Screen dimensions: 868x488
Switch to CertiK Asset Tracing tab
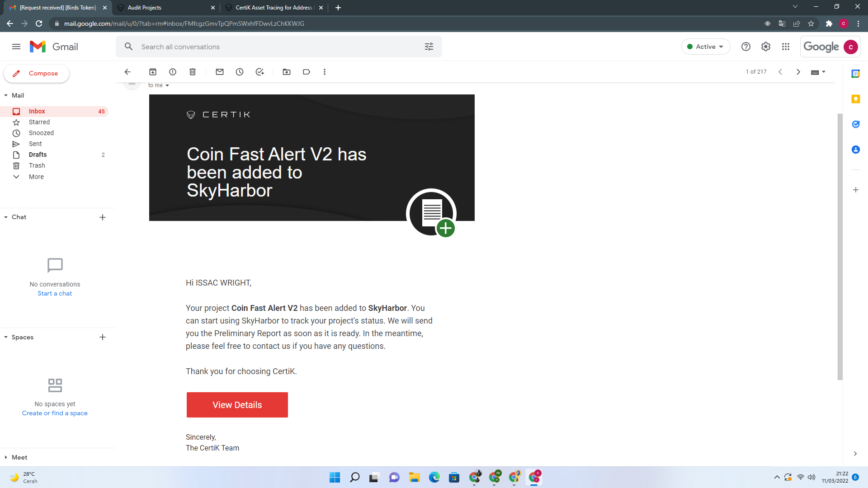(x=274, y=8)
